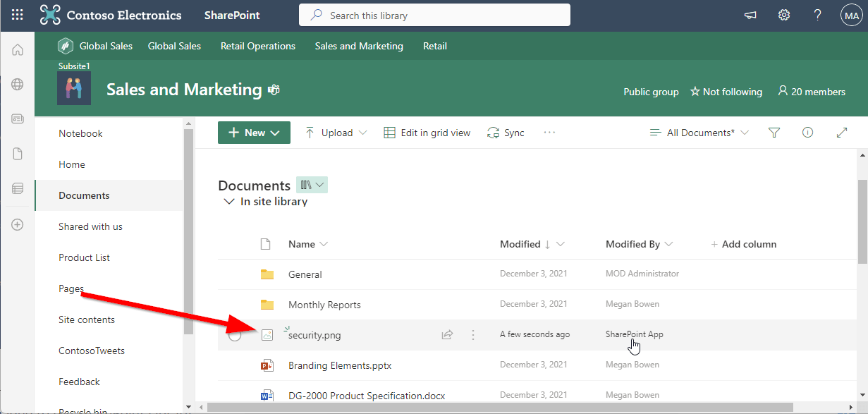868x414 pixels.
Task: Collapse the In site library section
Action: pos(228,202)
